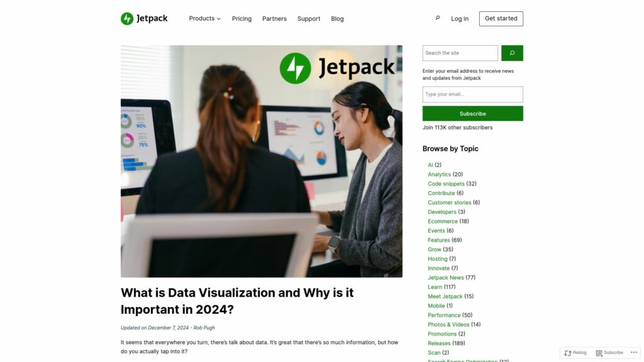Screen dimensions: 644x362
Task: Click the Log in link
Action: [x=460, y=18]
